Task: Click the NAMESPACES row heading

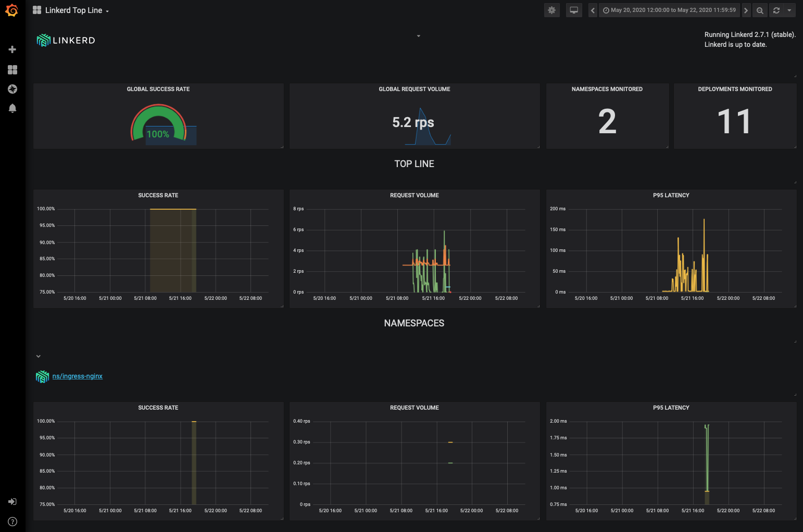Action: click(x=415, y=323)
